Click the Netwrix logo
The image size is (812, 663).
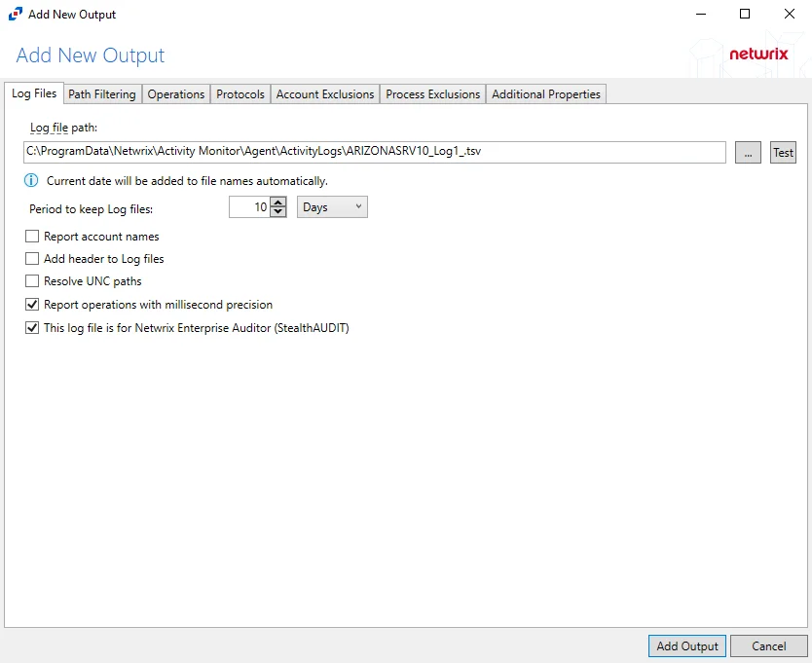pos(758,54)
